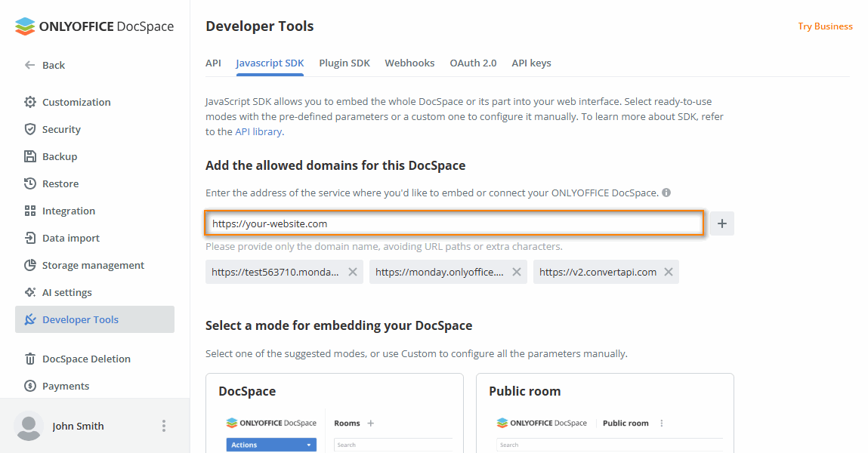The width and height of the screenshot is (868, 453).
Task: Click the plus icon to add domain
Action: click(721, 223)
